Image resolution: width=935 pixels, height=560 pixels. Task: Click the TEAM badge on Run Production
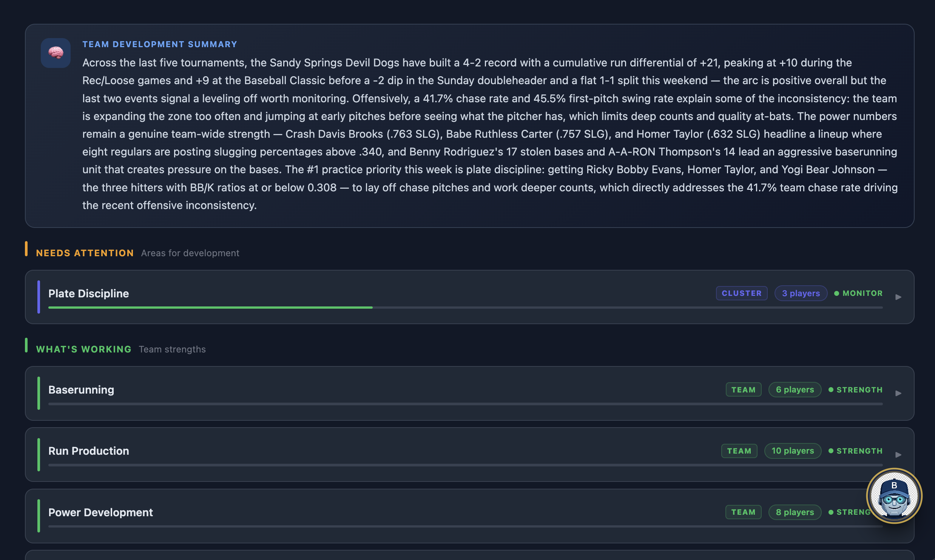[739, 451]
